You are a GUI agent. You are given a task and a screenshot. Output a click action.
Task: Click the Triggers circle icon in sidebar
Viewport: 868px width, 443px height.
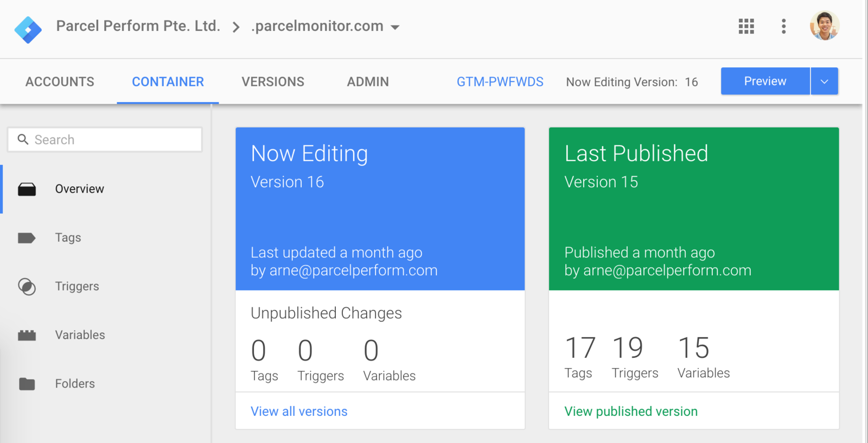(27, 286)
